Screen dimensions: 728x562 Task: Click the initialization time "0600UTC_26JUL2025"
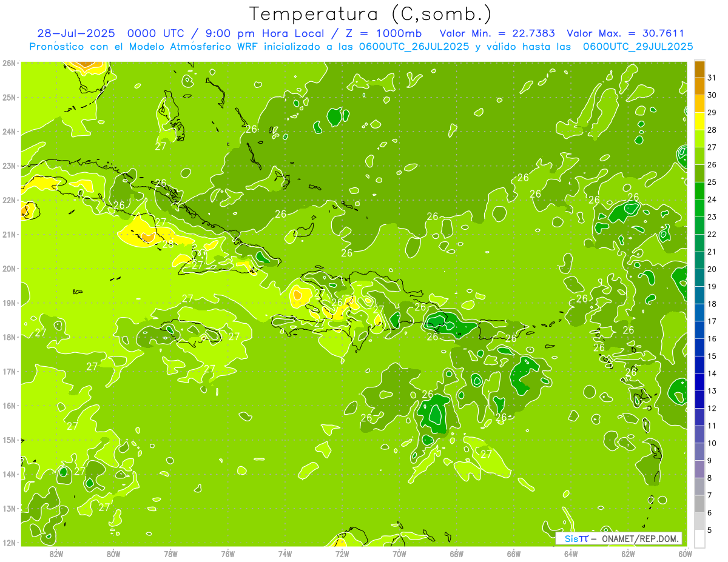pos(414,47)
